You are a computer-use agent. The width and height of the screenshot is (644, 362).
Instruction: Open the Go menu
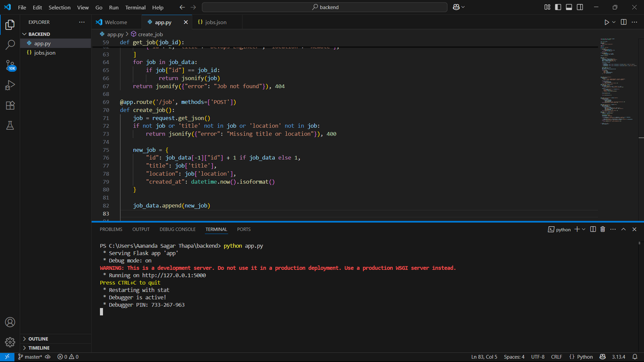click(99, 8)
